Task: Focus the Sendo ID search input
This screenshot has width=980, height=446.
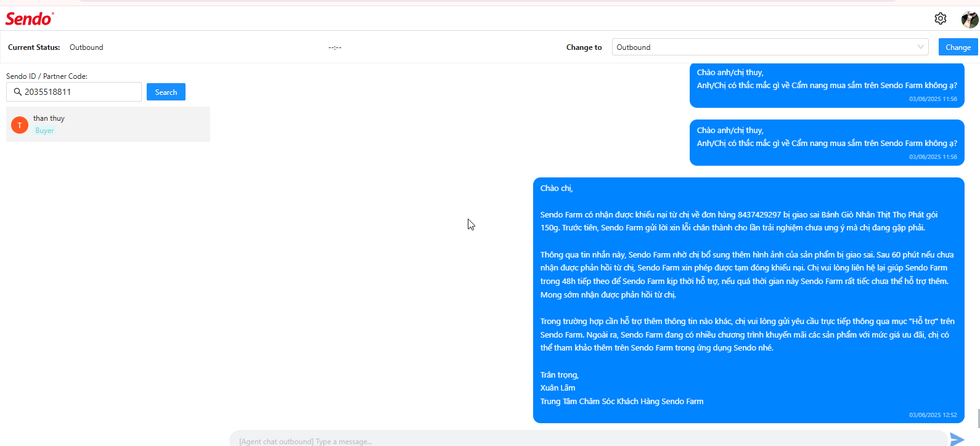Action: (74, 92)
